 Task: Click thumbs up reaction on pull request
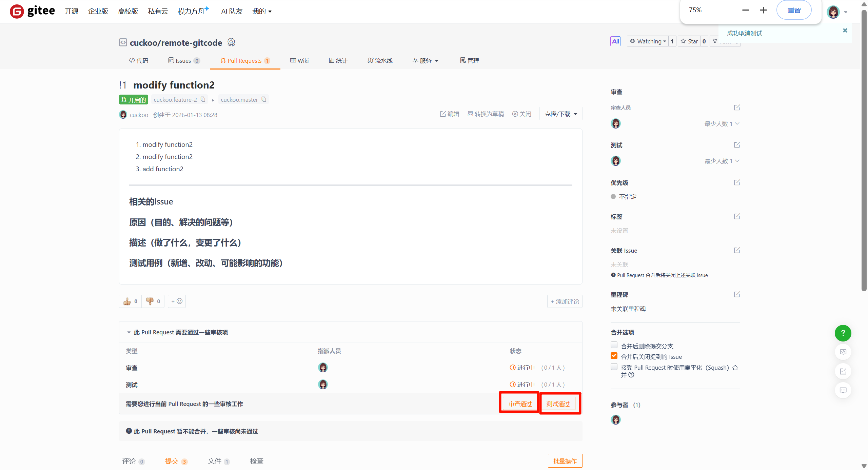click(x=127, y=301)
